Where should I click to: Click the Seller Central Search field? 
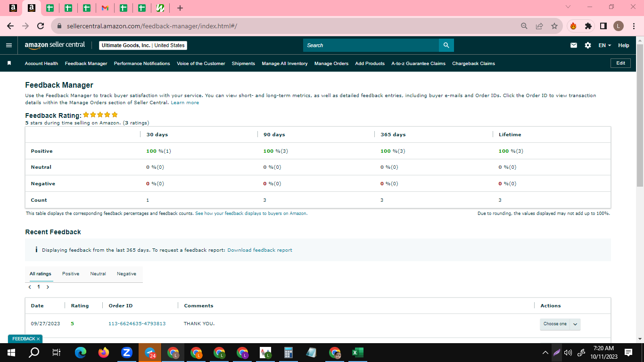pos(371,45)
